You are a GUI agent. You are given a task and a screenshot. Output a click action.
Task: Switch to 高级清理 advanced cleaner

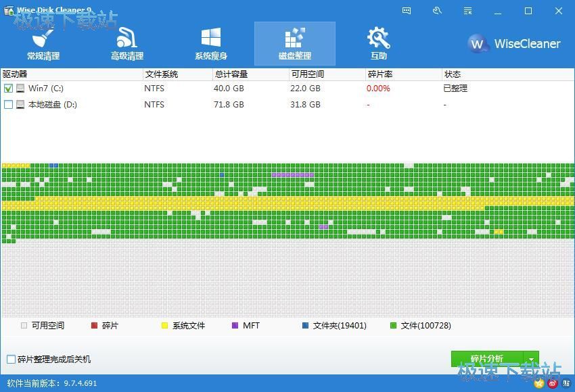click(127, 44)
